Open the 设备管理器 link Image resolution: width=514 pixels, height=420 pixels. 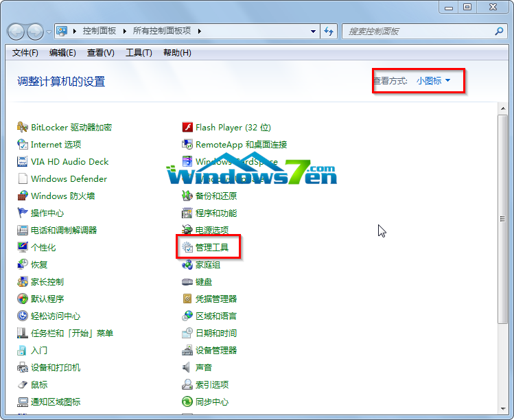point(216,350)
